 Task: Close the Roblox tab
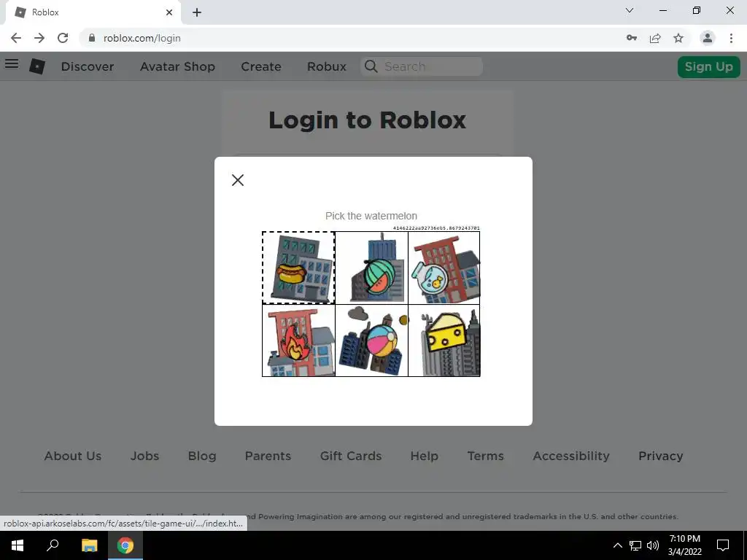(169, 12)
